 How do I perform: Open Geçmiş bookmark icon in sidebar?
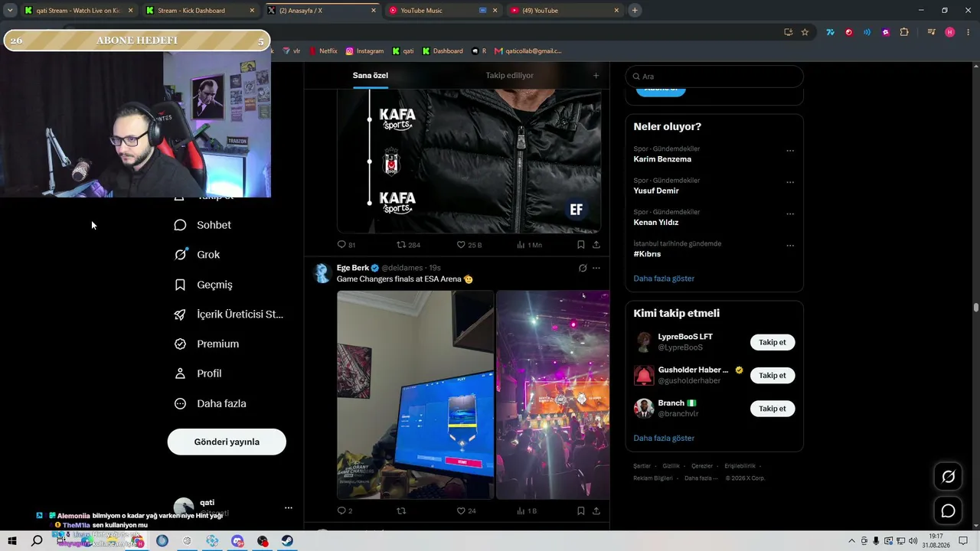click(x=180, y=285)
